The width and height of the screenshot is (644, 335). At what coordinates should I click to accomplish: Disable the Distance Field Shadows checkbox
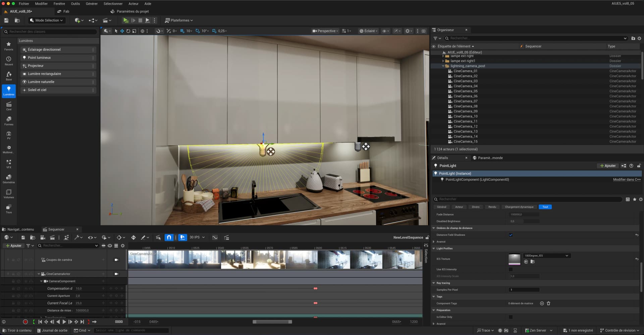[511, 235]
